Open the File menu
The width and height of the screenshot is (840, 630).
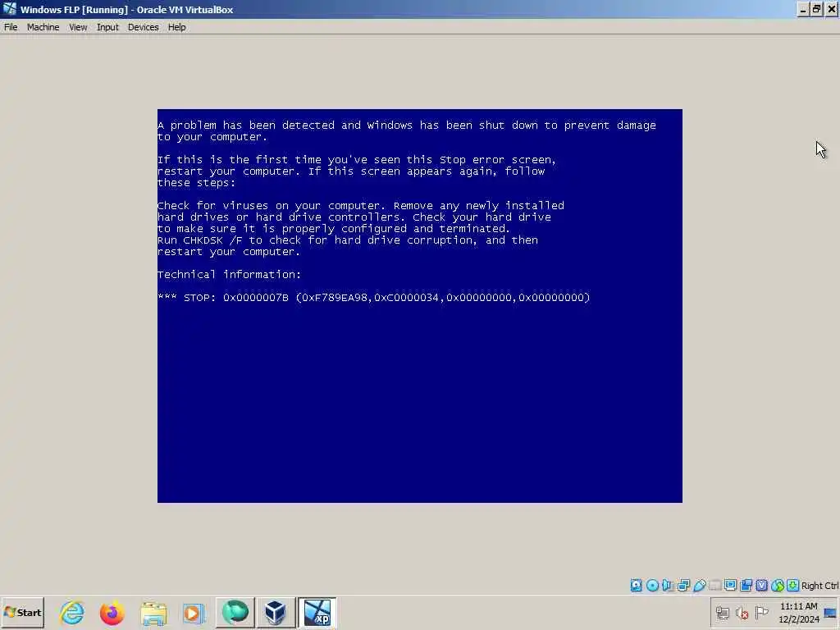point(11,27)
